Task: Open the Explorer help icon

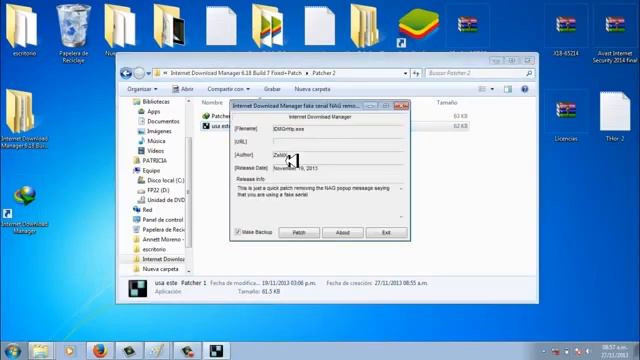Action: click(x=525, y=89)
